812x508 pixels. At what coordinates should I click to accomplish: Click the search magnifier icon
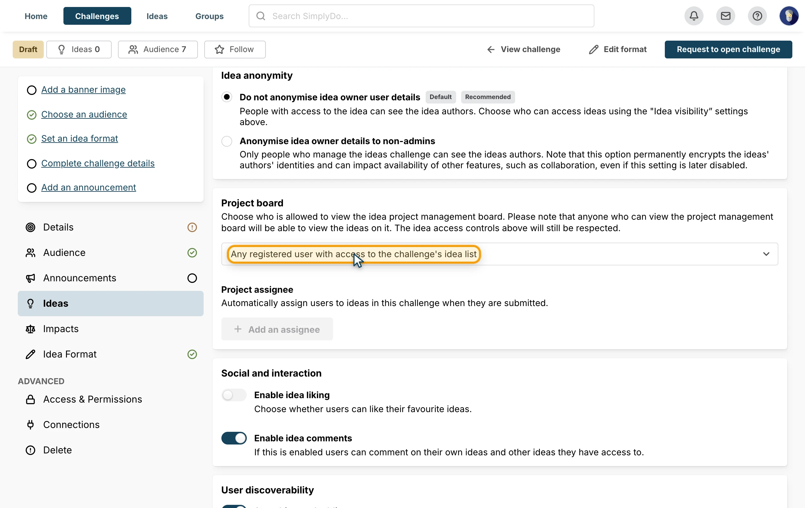coord(261,16)
